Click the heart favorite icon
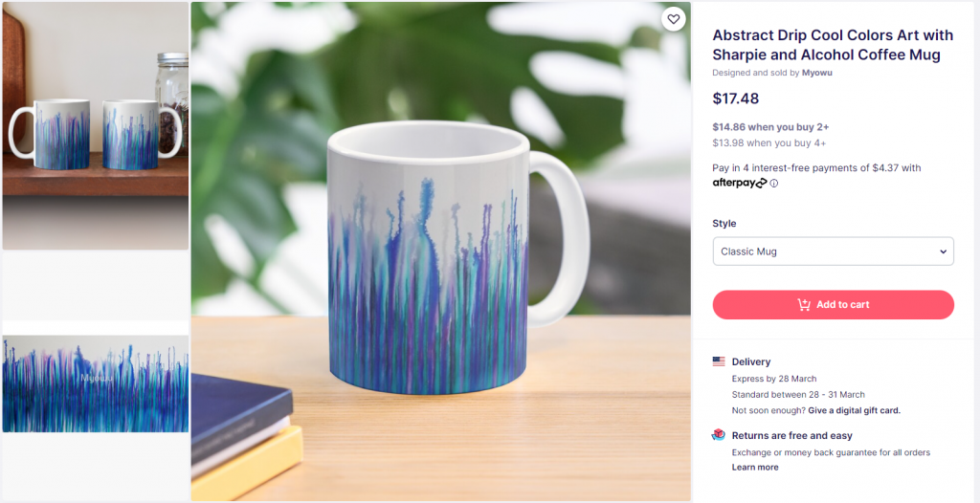The width and height of the screenshot is (980, 503). pos(673,19)
